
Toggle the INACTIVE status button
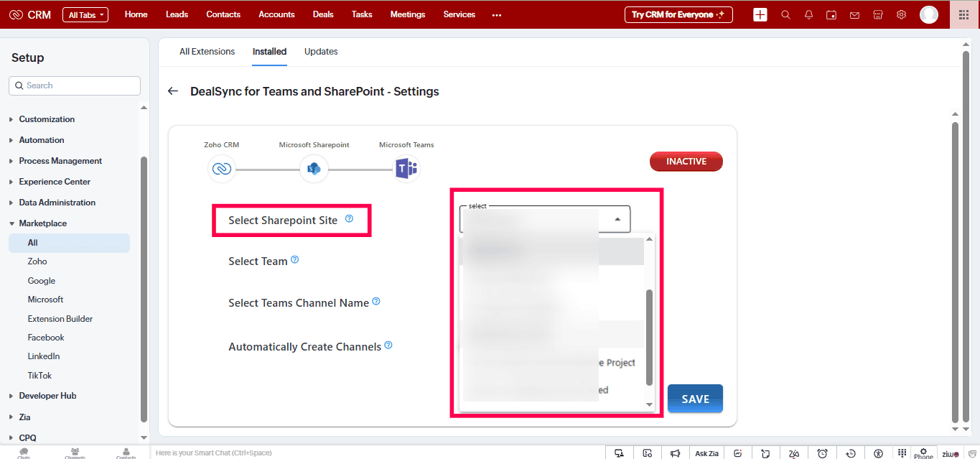[686, 162]
